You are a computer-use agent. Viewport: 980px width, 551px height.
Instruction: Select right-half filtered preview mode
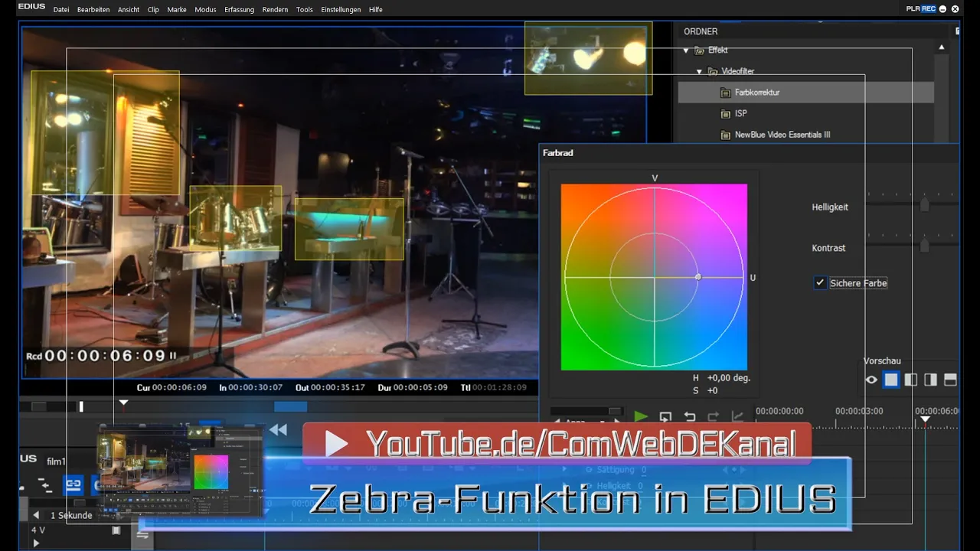tap(930, 380)
